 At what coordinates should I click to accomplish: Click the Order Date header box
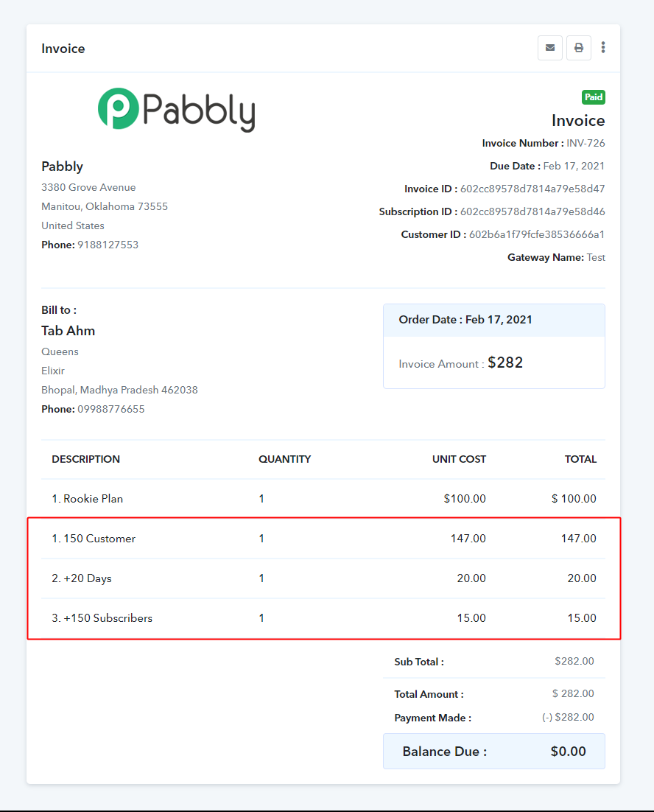tap(494, 320)
